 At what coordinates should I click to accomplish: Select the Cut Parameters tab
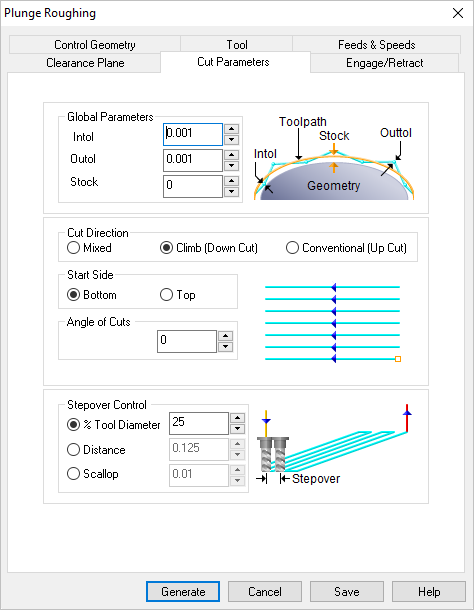[x=235, y=62]
